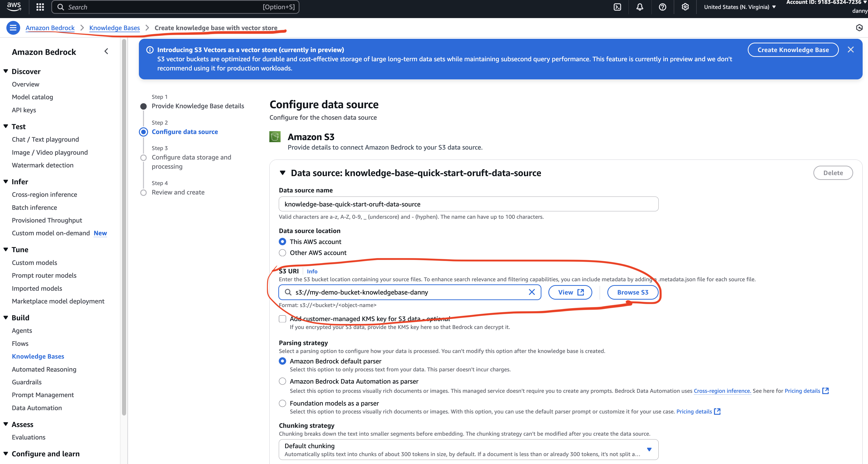
Task: Open the Knowledge Bases breadcrumb link
Action: pyautogui.click(x=115, y=28)
